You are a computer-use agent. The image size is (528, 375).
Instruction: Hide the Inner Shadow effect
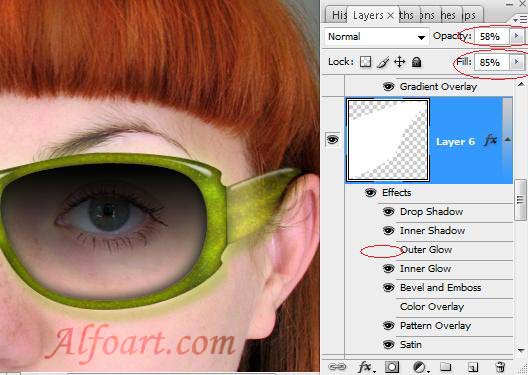coord(388,231)
